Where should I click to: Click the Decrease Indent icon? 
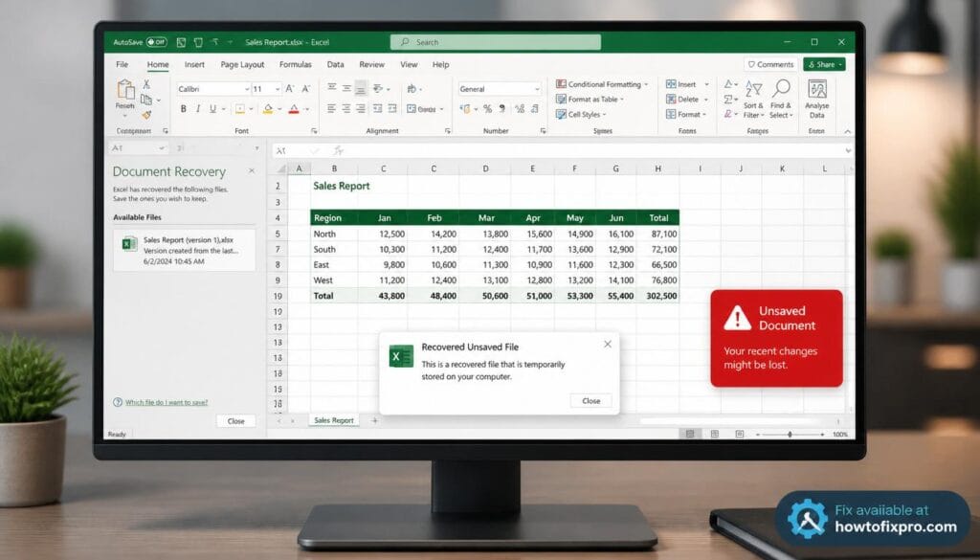(x=377, y=109)
